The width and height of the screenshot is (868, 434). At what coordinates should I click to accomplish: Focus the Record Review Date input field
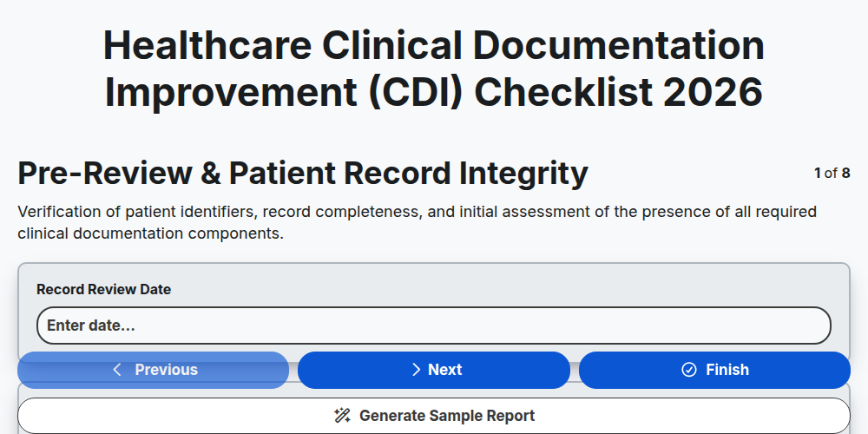pos(434,325)
